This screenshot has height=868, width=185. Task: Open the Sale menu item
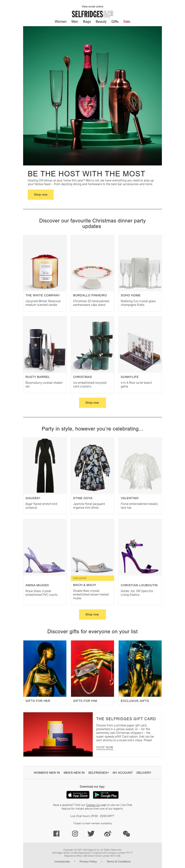[x=127, y=22]
